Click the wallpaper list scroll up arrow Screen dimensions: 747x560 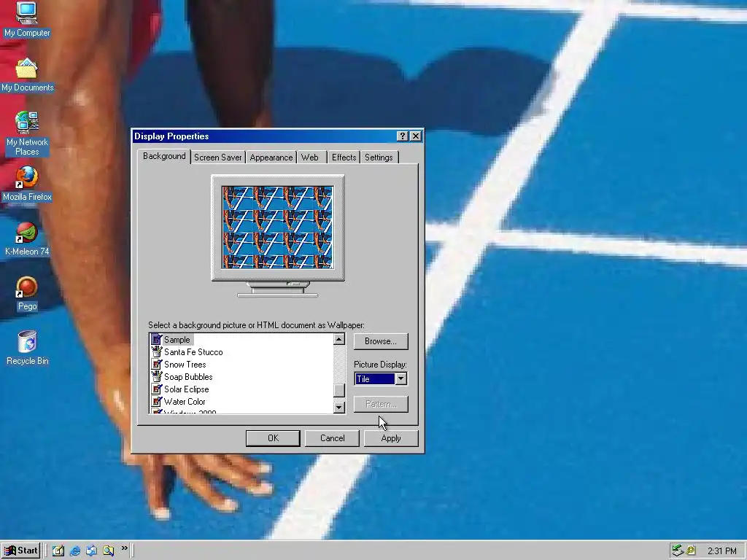coord(339,339)
